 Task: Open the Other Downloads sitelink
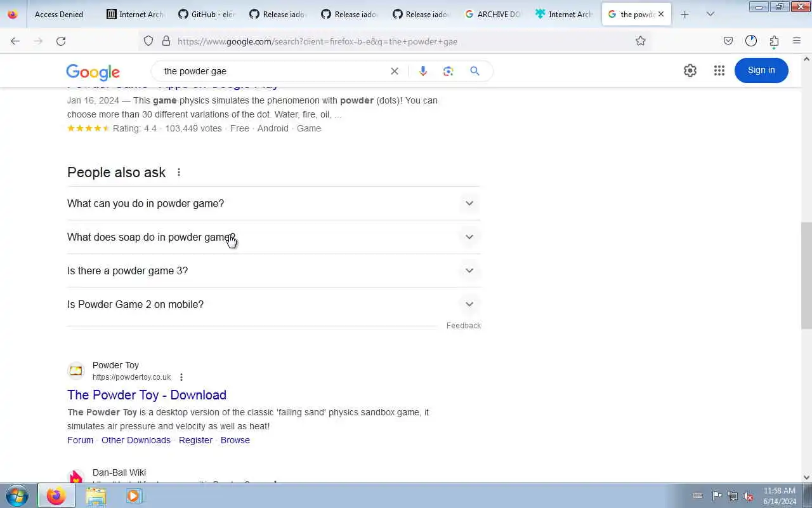[136, 440]
